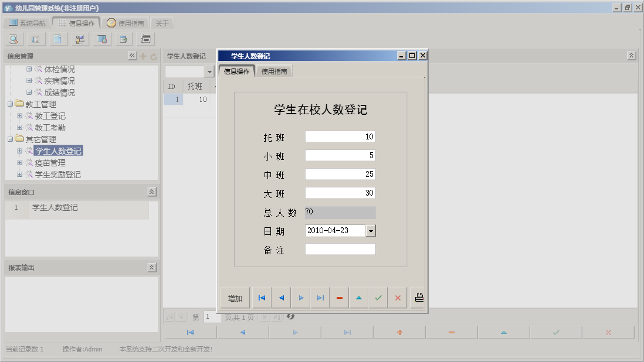Open the 日期 date dropdown
The image size is (644, 362).
pyautogui.click(x=371, y=230)
